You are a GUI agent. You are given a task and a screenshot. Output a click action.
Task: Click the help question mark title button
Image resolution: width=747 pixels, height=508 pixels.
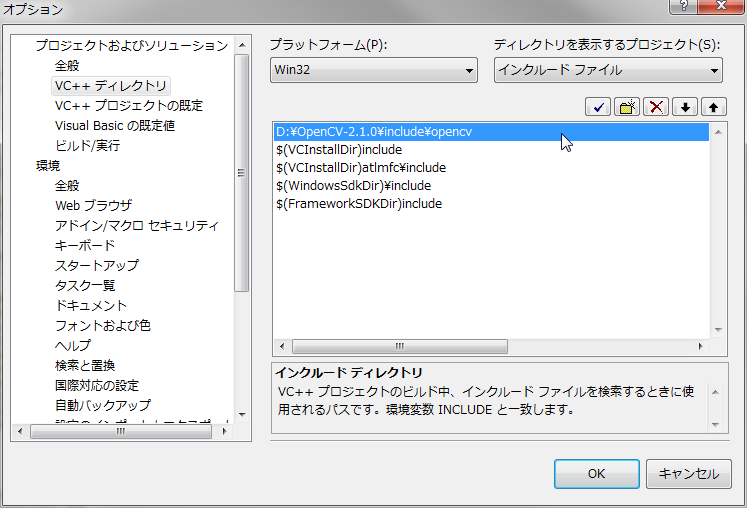684,6
